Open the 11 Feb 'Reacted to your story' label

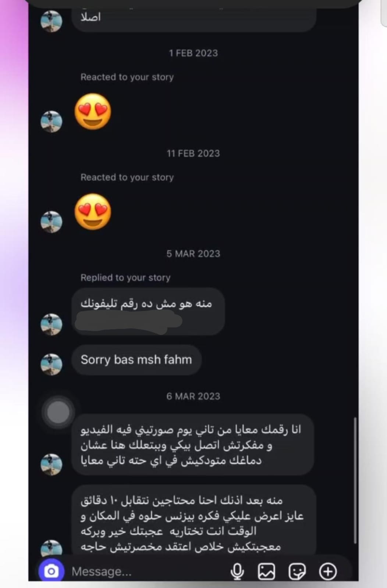click(127, 177)
